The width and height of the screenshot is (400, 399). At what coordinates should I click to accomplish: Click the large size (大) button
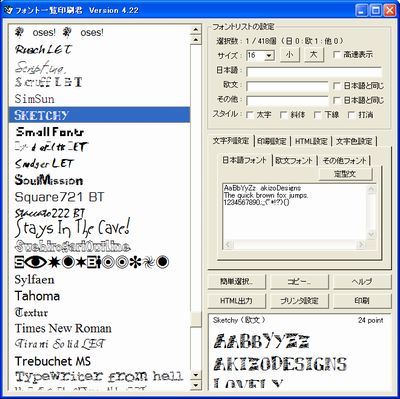point(314,54)
